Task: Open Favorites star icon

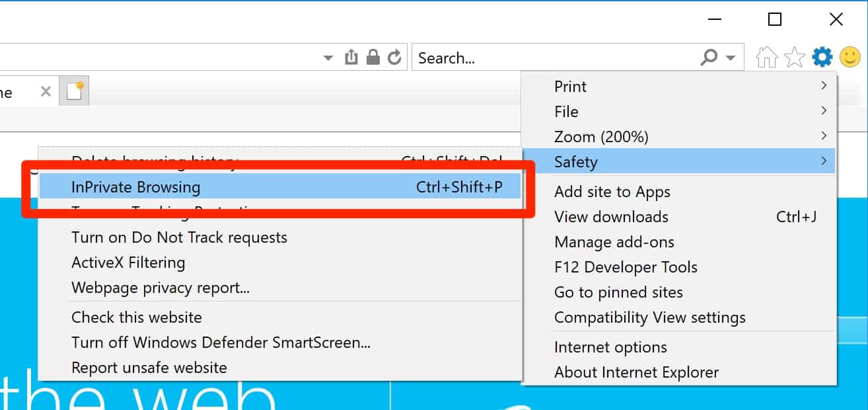Action: click(x=794, y=58)
